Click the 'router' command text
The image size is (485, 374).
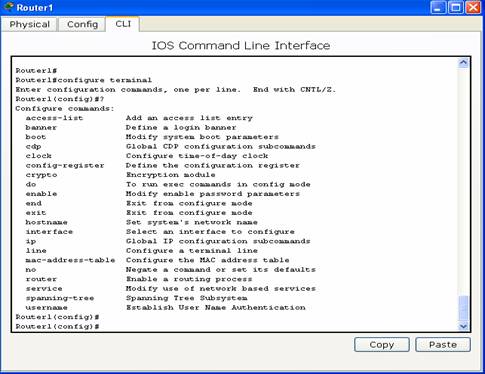pyautogui.click(x=41, y=279)
